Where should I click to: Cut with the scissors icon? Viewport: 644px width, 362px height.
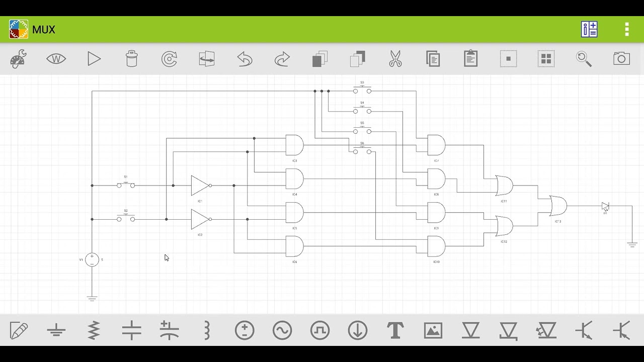pos(395,59)
